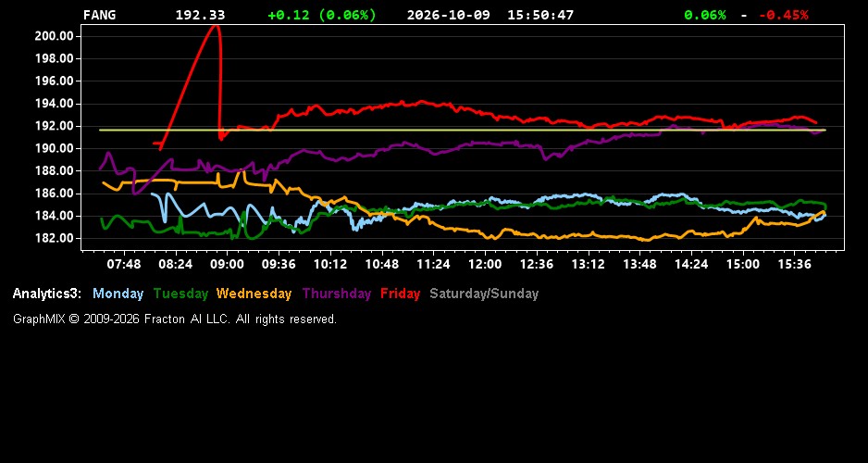The height and width of the screenshot is (463, 868).
Task: Toggle the Saturday/Sunday legend entry
Action: pos(484,294)
